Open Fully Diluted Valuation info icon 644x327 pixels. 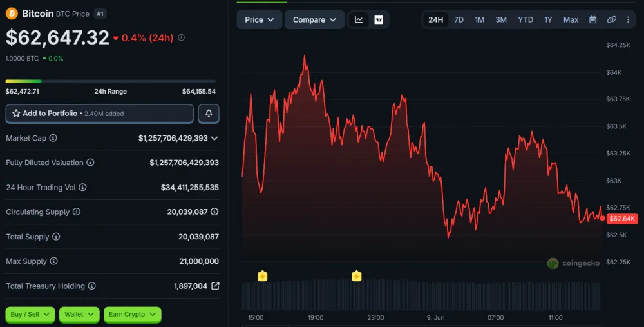(x=90, y=163)
